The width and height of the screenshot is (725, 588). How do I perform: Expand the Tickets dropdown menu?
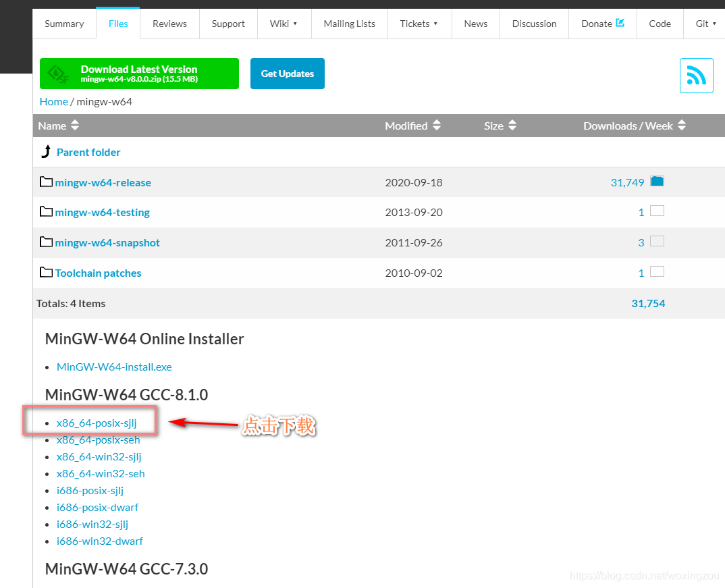point(419,24)
